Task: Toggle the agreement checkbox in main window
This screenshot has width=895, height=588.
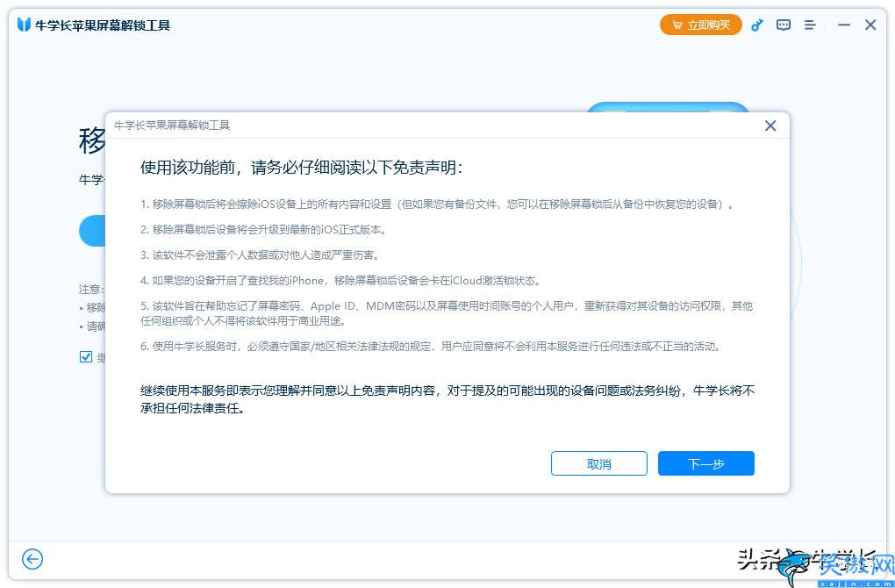Action: [x=86, y=357]
